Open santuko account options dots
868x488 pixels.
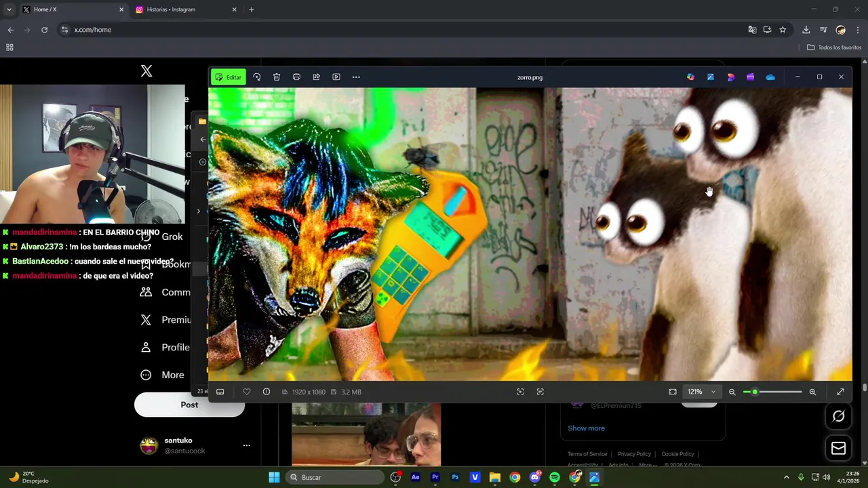click(247, 445)
